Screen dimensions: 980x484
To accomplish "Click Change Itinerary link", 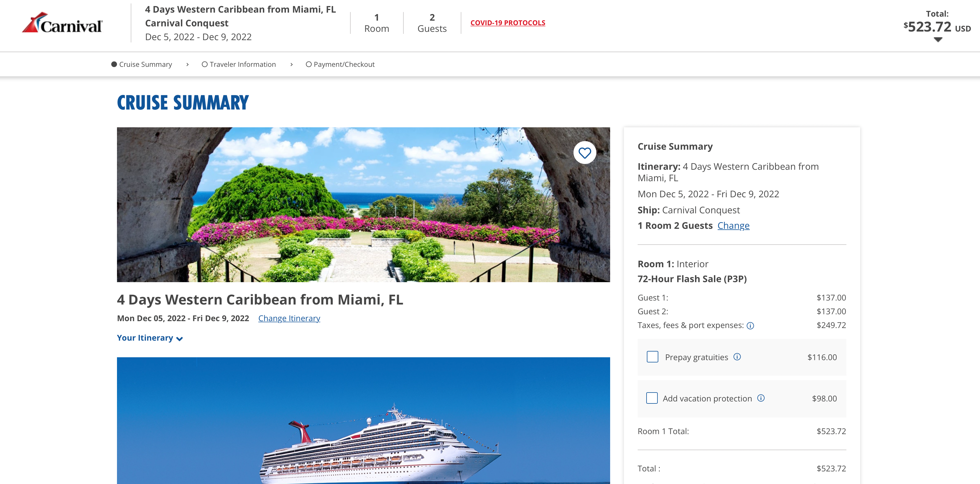I will click(x=289, y=318).
